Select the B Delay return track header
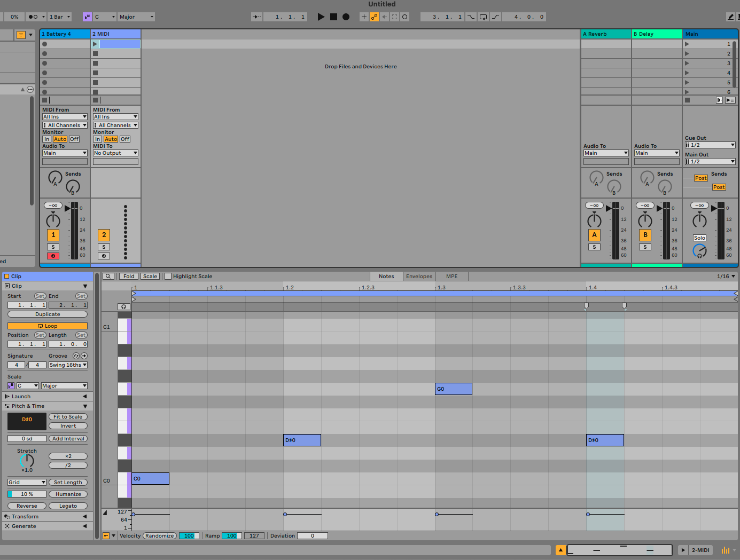 (x=656, y=34)
